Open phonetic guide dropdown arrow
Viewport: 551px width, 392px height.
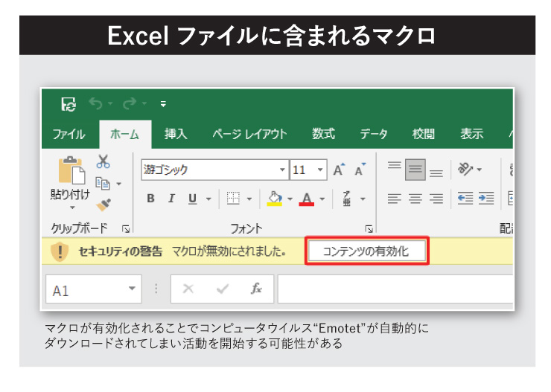[363, 199]
